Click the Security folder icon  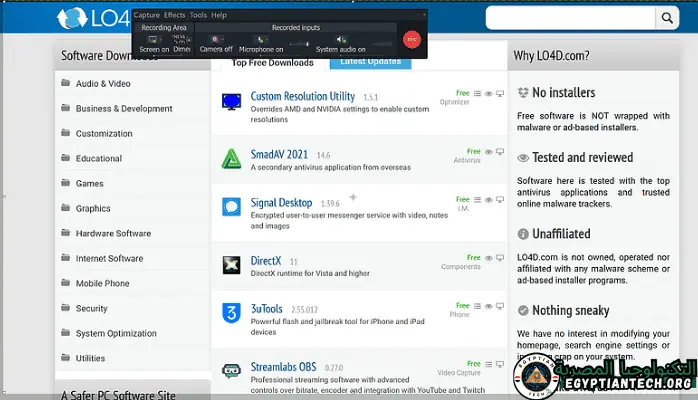65,307
